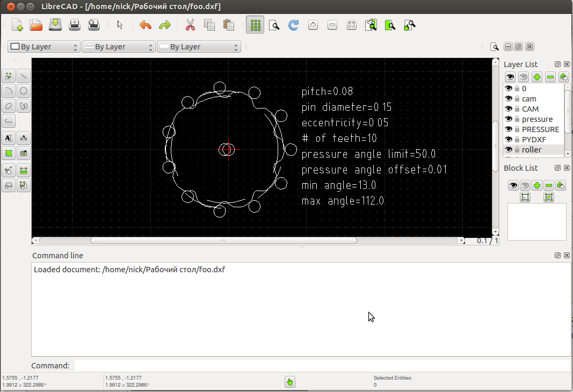Select the Image insert tool in toolbox
Image resolution: width=573 pixels, height=392 pixels.
coord(24,153)
